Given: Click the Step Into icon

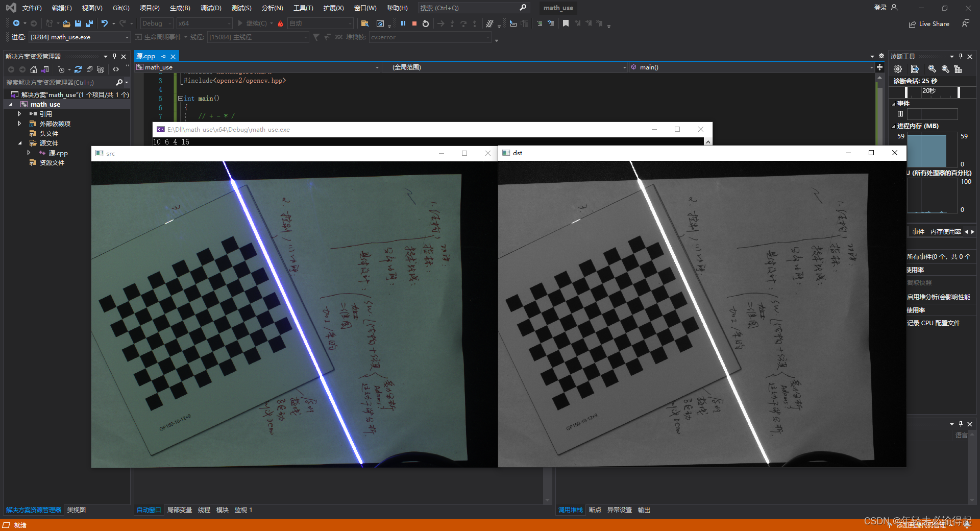Looking at the screenshot, I should click(452, 23).
